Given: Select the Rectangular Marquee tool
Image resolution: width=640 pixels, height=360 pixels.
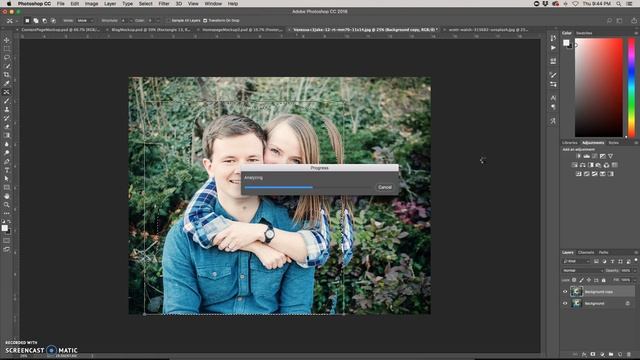Looking at the screenshot, I should (x=7, y=49).
